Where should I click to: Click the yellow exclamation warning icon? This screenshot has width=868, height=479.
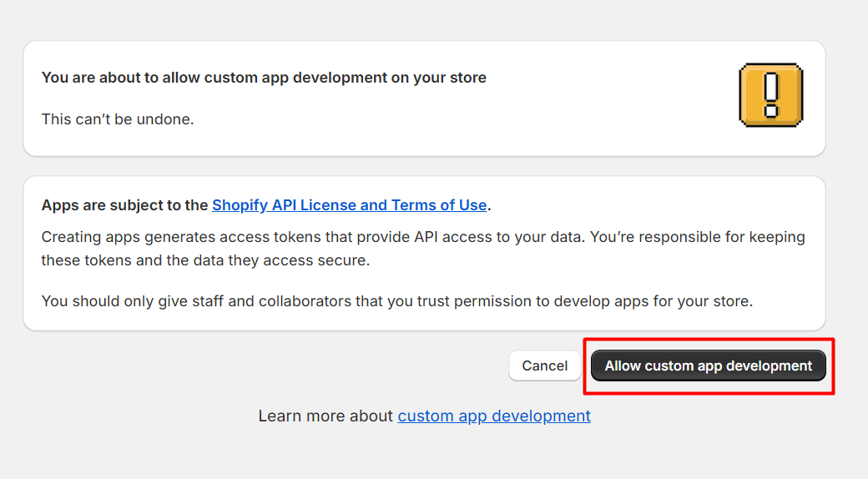[770, 95]
